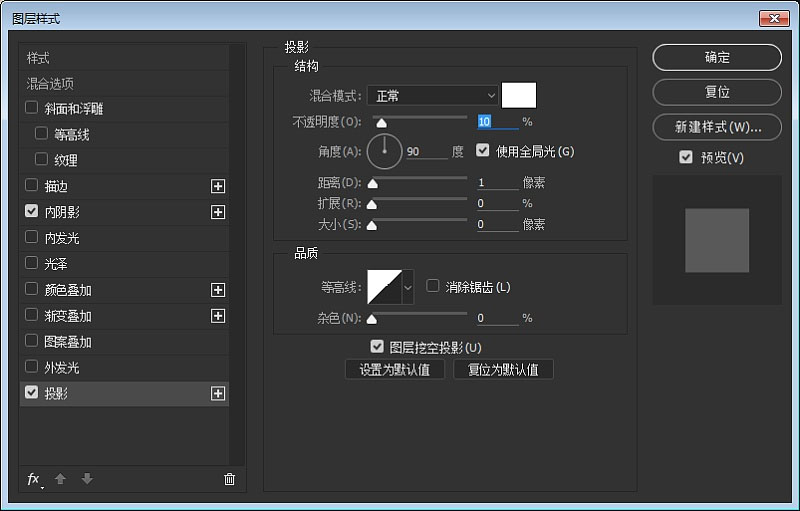800x511 pixels.
Task: Click the 大小 value field
Action: [497, 224]
